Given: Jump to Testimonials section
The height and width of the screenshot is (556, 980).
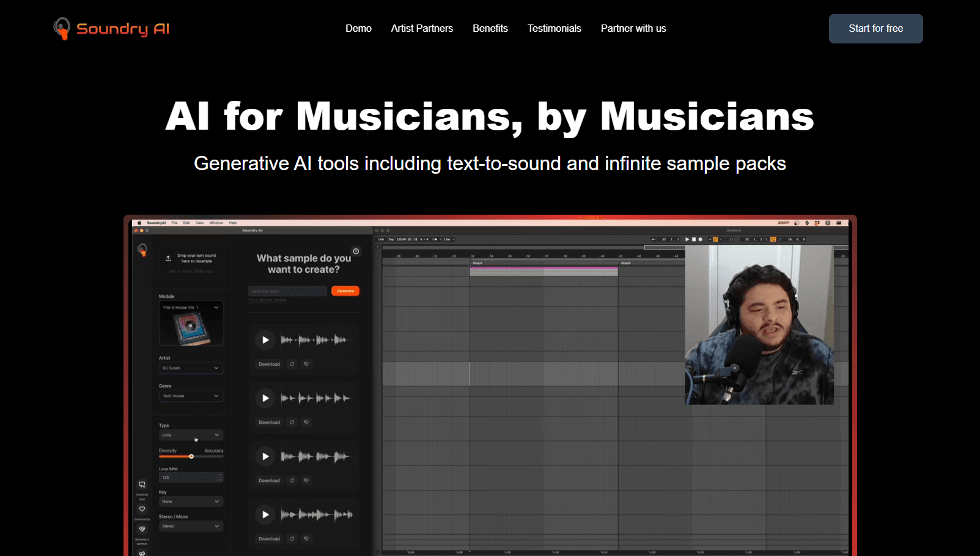Looking at the screenshot, I should click(x=554, y=29).
